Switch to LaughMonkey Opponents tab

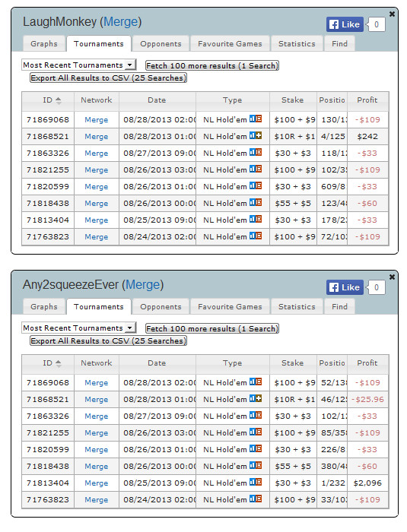(161, 44)
